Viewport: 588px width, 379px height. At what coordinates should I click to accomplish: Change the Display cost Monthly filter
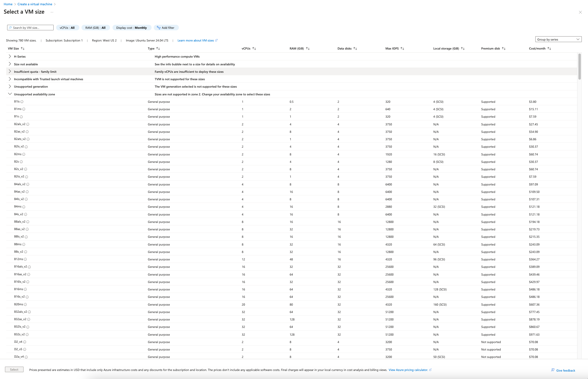(x=132, y=28)
